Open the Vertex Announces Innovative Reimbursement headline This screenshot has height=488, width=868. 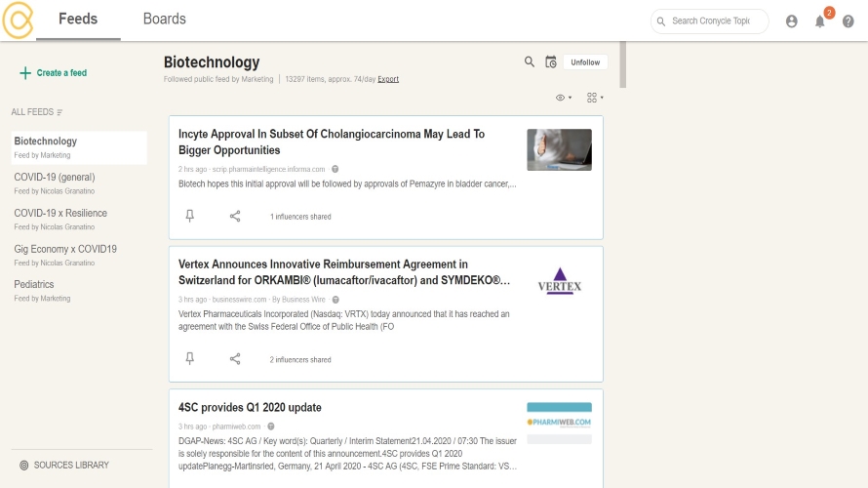(x=343, y=272)
